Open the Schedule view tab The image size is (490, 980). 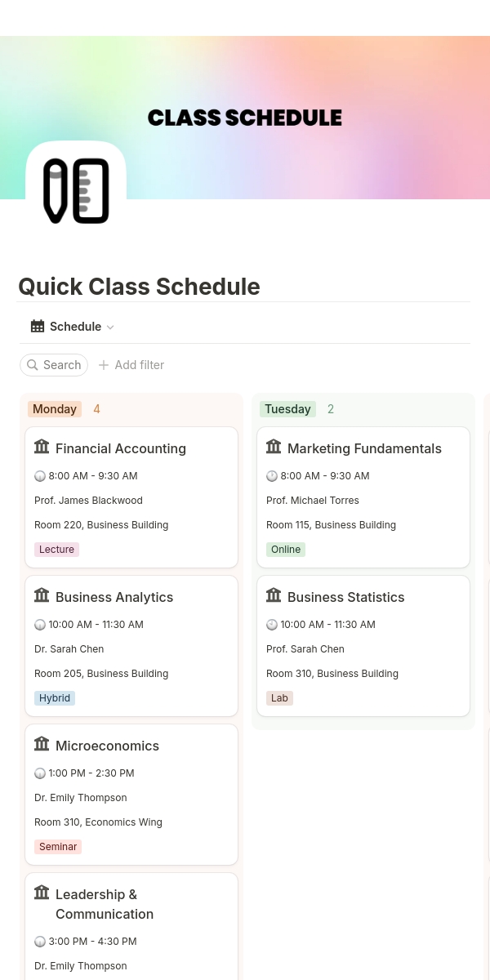73,327
